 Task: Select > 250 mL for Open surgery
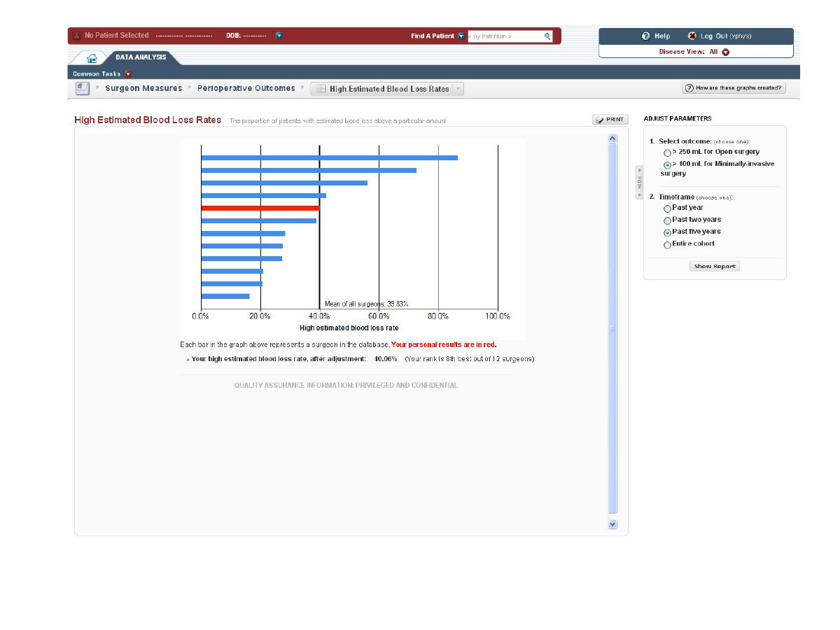[667, 152]
